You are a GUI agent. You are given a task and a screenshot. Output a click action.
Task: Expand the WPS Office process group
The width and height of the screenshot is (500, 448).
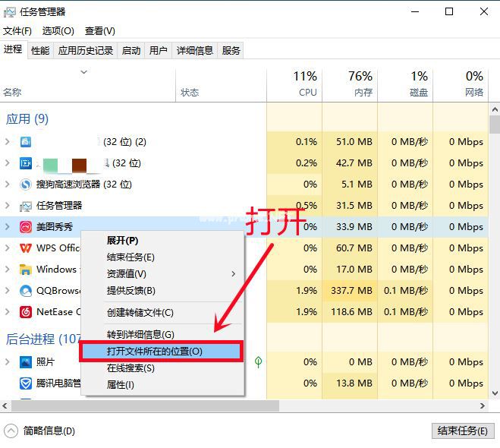(8, 248)
